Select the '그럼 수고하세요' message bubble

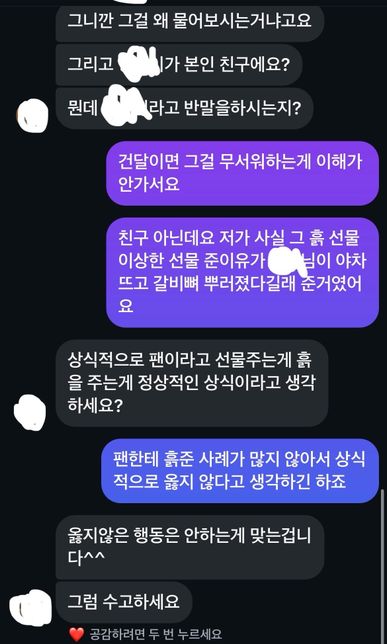(124, 602)
